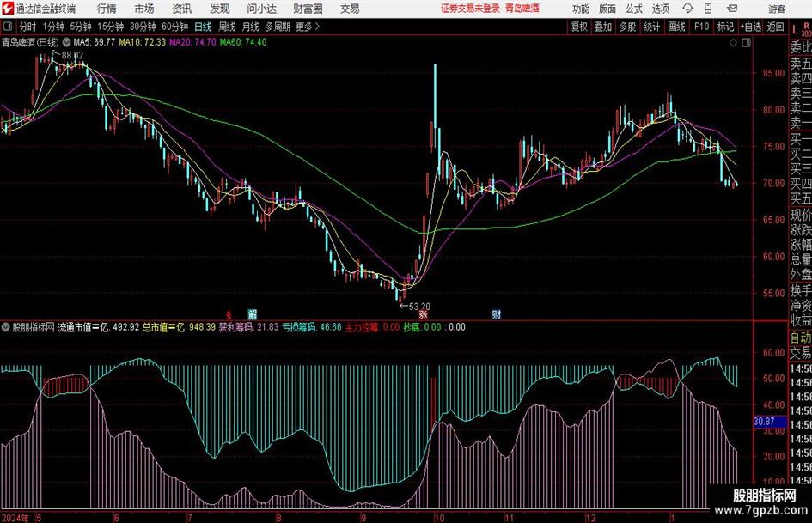Click the 统计 statistics button
Image resolution: width=812 pixels, height=523 pixels.
coord(651,27)
